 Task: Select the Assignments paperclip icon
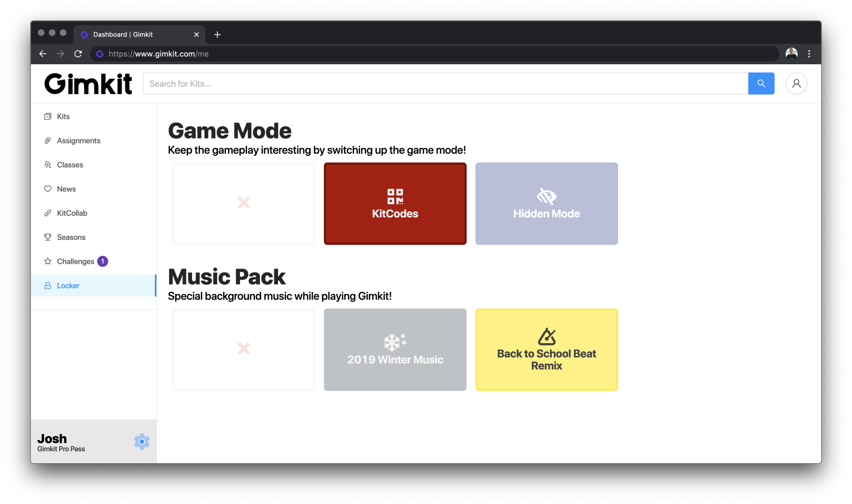[x=48, y=140]
